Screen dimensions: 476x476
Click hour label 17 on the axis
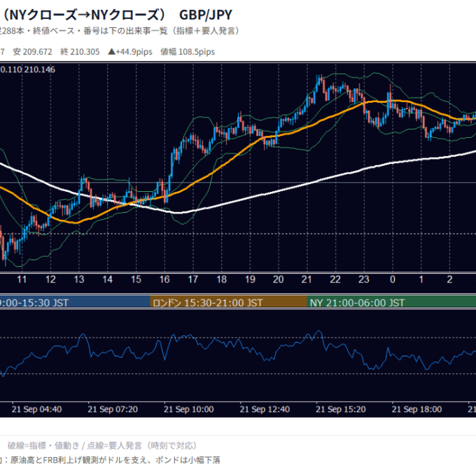pyautogui.click(x=193, y=279)
